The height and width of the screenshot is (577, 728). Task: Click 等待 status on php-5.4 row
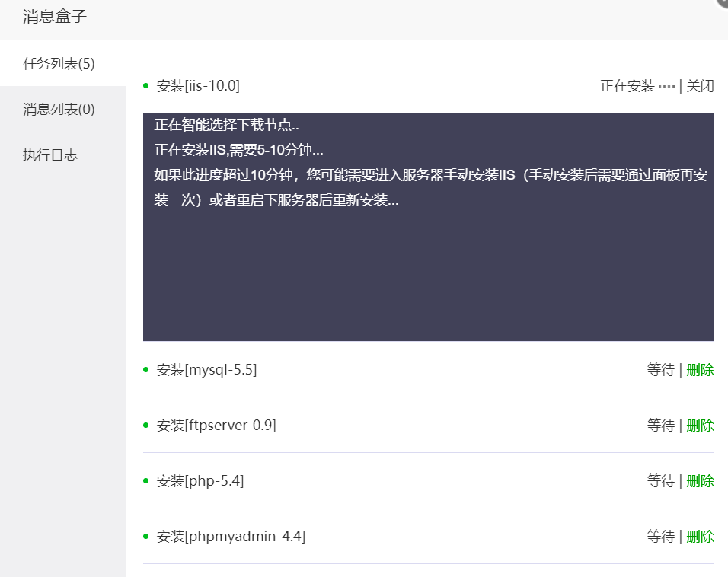tap(661, 481)
